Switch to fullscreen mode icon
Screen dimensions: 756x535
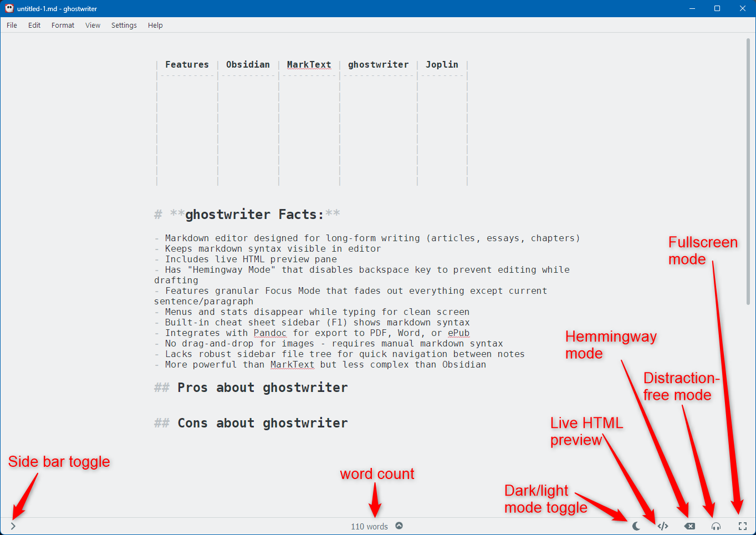(x=743, y=526)
